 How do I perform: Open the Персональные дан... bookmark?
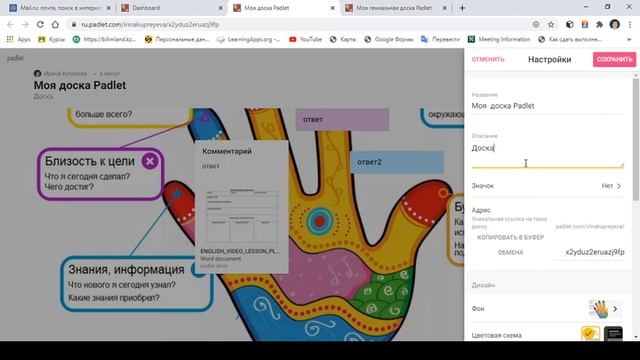point(177,39)
